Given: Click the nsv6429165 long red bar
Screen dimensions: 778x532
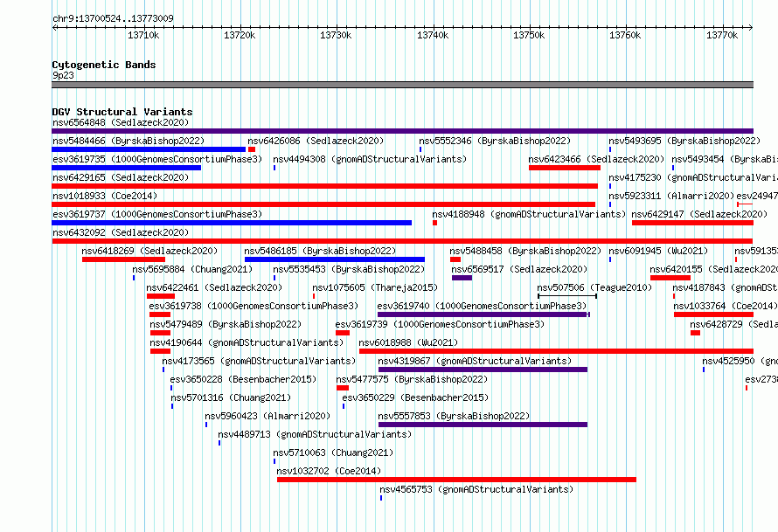Looking at the screenshot, I should tap(324, 186).
